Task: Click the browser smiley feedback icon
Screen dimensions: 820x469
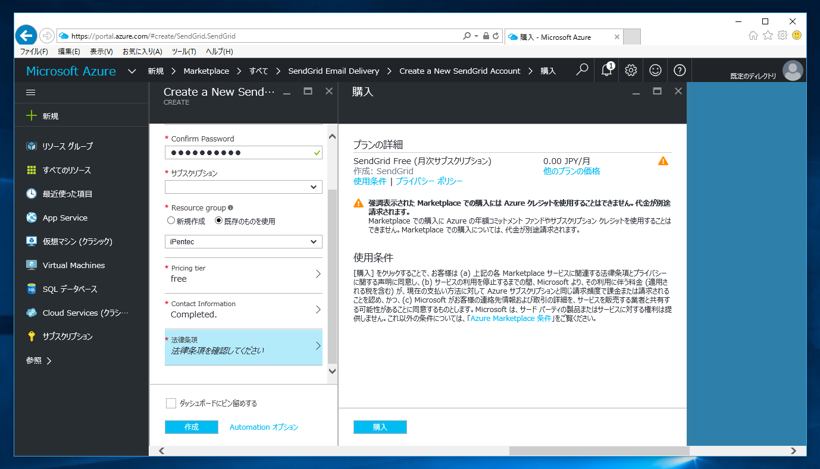Action: [x=796, y=36]
